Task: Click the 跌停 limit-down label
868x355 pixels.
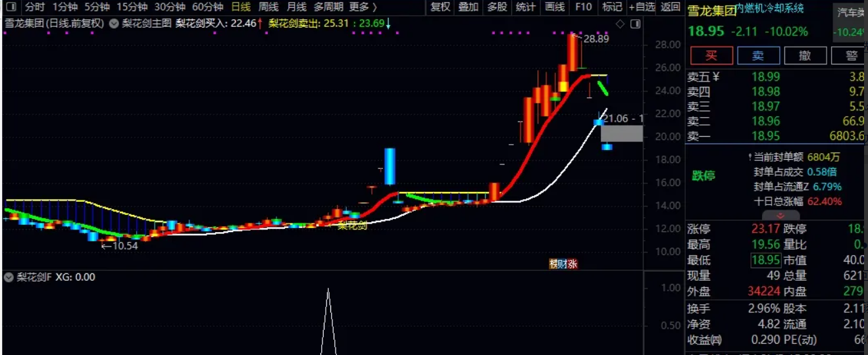Action: click(702, 176)
